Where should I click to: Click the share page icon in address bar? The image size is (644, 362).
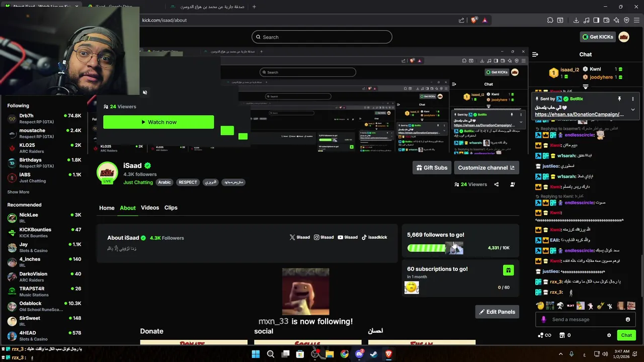pos(461,20)
